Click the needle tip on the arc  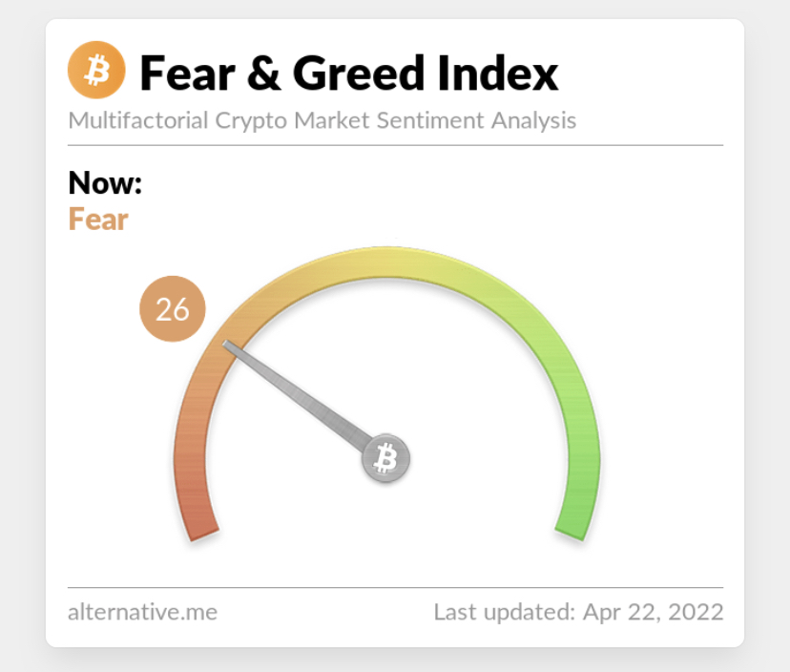pos(228,346)
